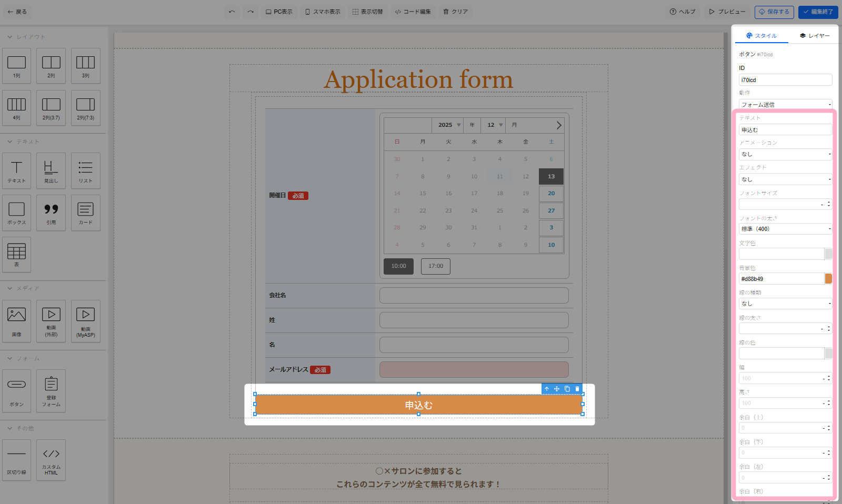Select the 17:00 time slot
842x504 pixels.
[x=436, y=266]
